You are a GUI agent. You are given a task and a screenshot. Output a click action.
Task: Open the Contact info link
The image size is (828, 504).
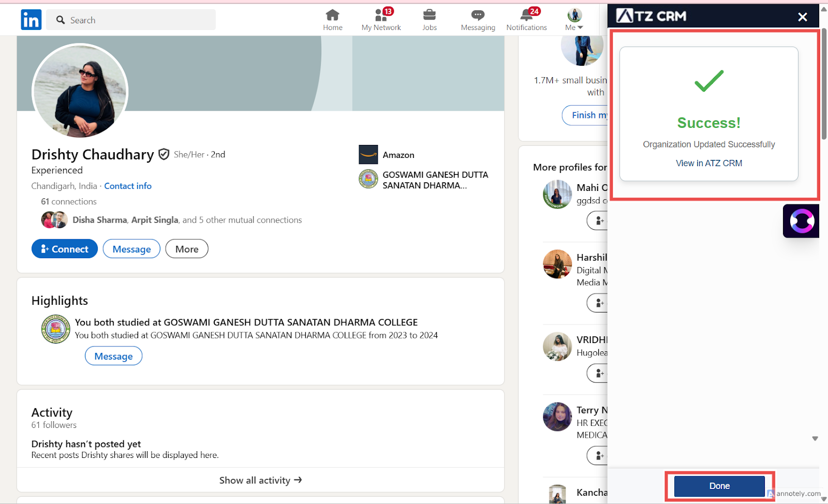click(x=128, y=186)
